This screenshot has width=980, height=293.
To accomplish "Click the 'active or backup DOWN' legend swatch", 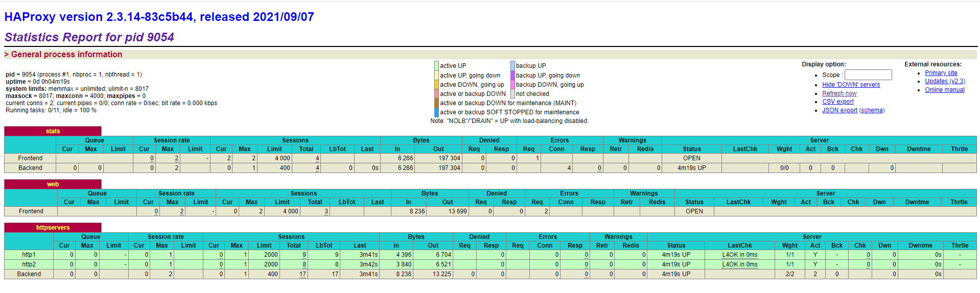I will pos(436,93).
